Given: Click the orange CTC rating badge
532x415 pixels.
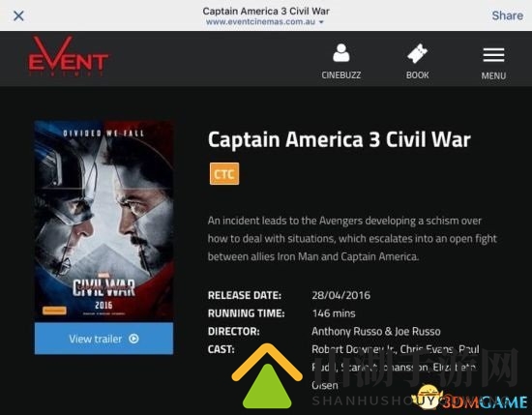Looking at the screenshot, I should point(224,174).
